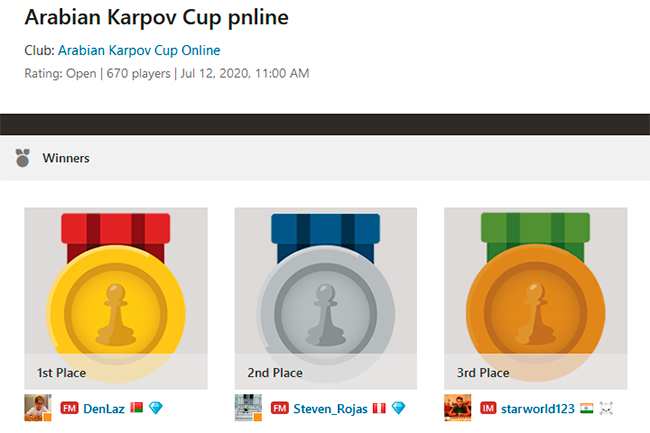Screen dimensions: 650x433
Task: Open Steven_Rojas's profile link
Action: pyautogui.click(x=330, y=408)
